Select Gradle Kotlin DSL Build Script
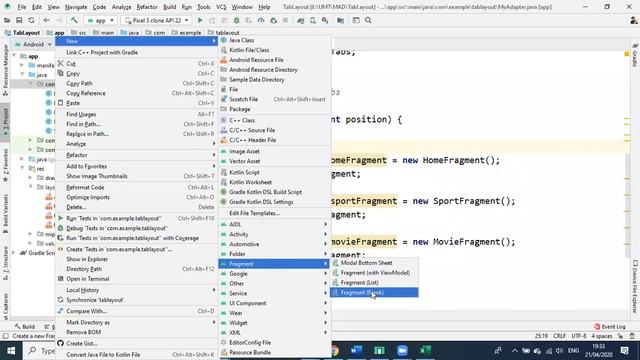Screen dimensions: 640x360 point(275,192)
